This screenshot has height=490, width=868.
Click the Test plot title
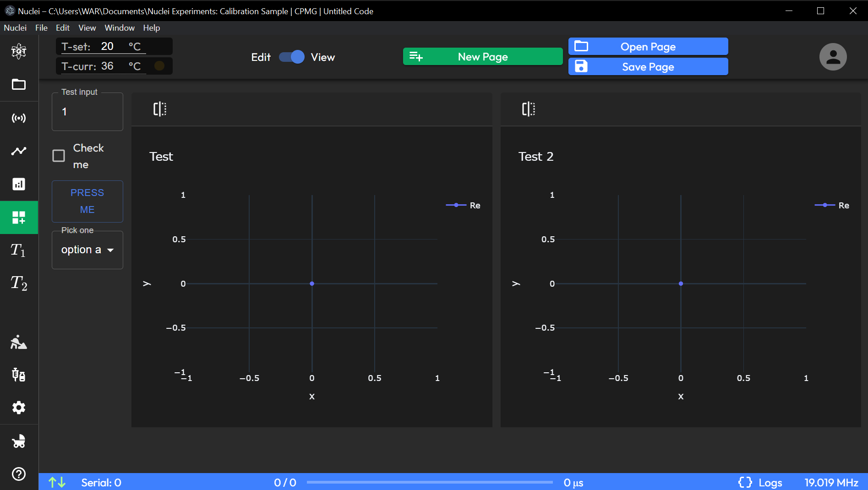click(161, 157)
